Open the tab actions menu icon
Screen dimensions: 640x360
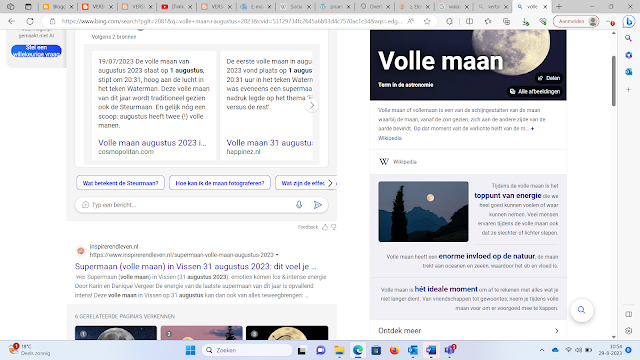pos(28,7)
